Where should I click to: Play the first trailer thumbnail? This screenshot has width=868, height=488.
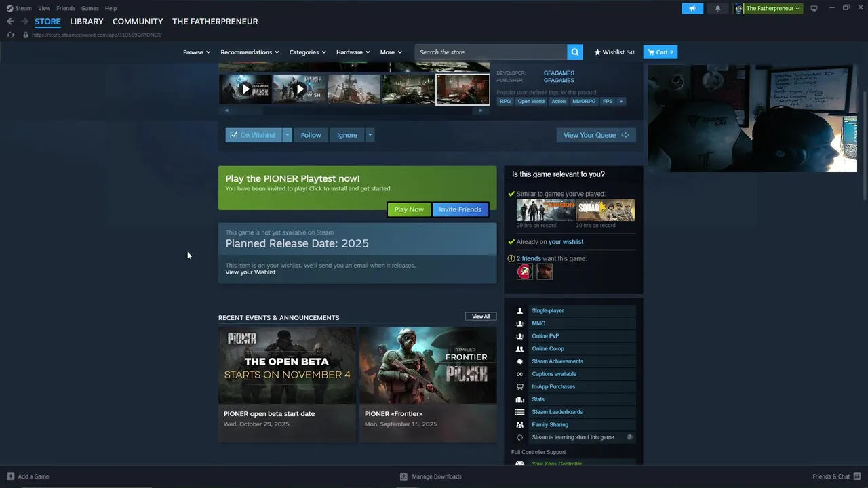tap(245, 89)
